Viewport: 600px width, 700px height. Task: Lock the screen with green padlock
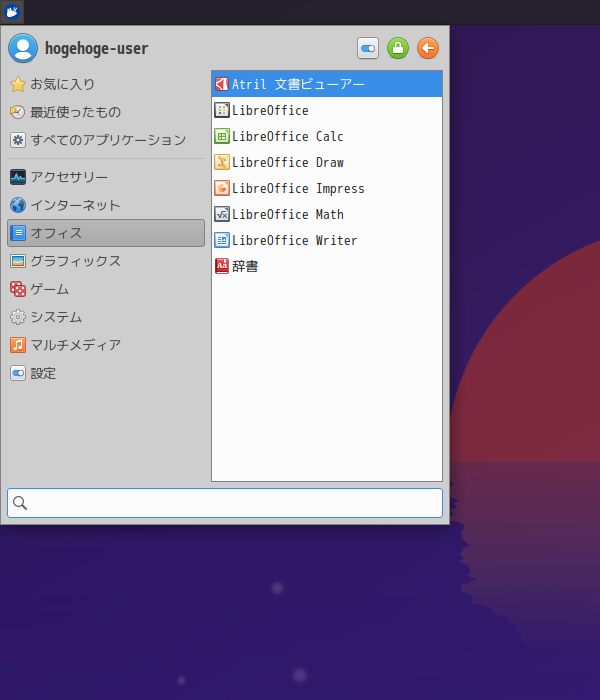(x=398, y=48)
